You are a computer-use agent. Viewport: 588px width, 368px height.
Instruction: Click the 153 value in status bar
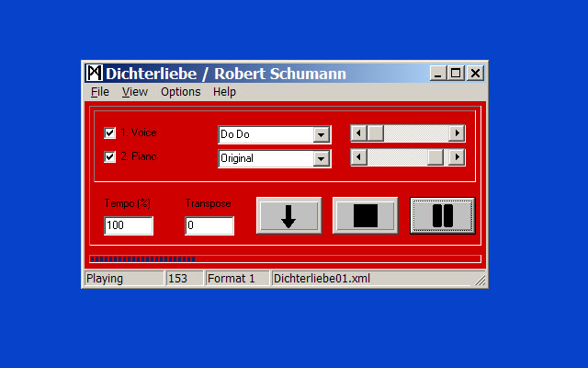click(177, 279)
